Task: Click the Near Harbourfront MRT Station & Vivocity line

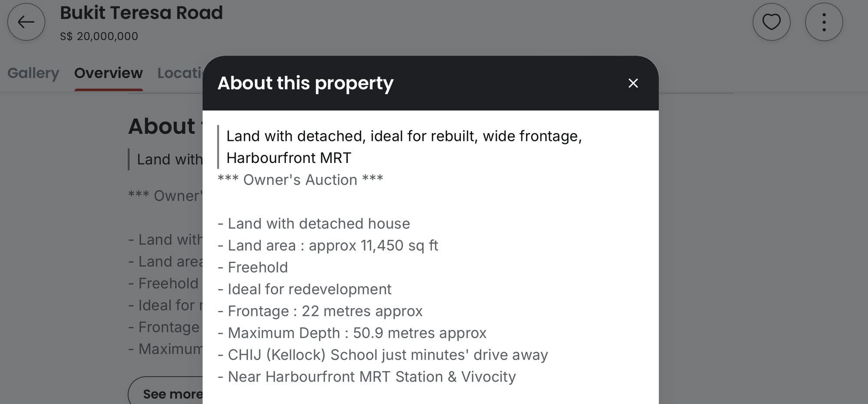Action: 367,377
